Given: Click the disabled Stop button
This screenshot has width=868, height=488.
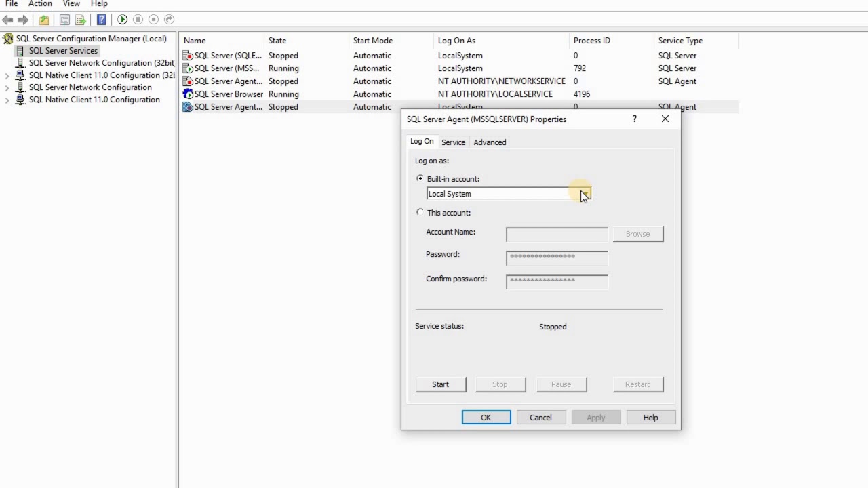Looking at the screenshot, I should [500, 384].
